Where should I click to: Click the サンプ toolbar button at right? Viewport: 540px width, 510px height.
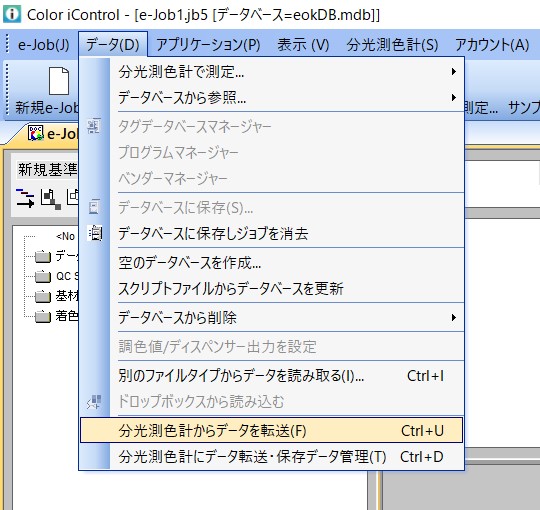click(x=524, y=108)
